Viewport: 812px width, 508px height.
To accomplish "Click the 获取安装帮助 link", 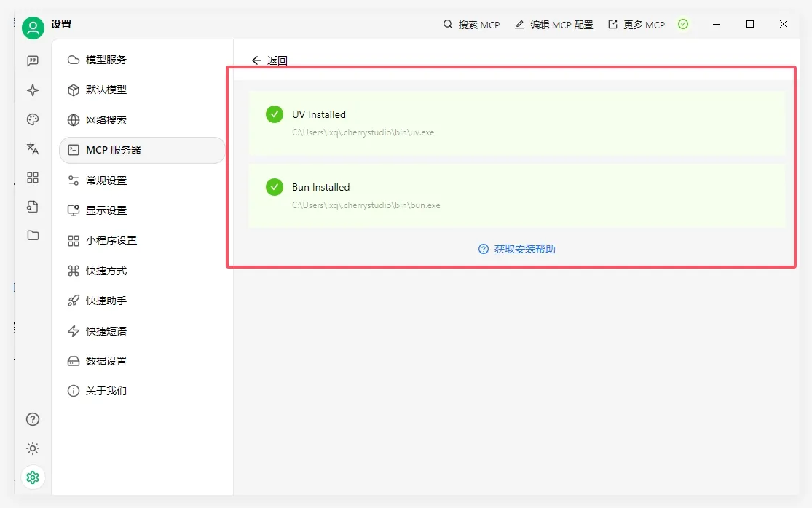I will (x=517, y=249).
